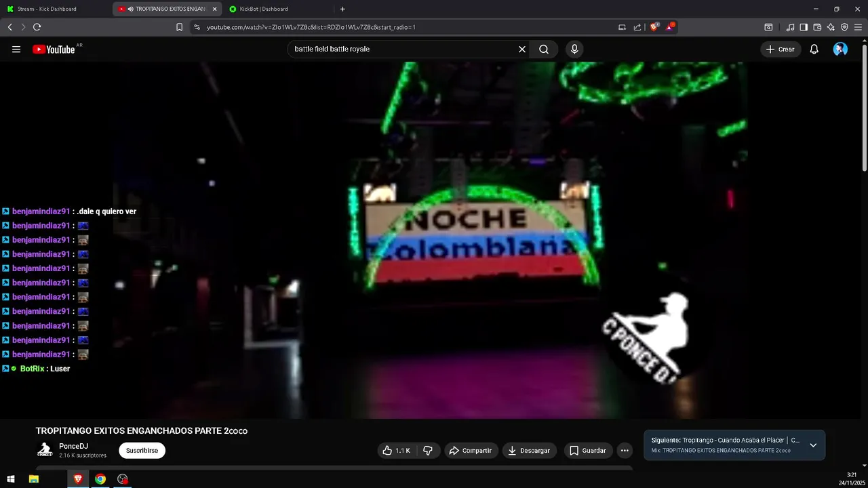Open Brave Shields panel
This screenshot has height=488, width=868.
(x=654, y=27)
